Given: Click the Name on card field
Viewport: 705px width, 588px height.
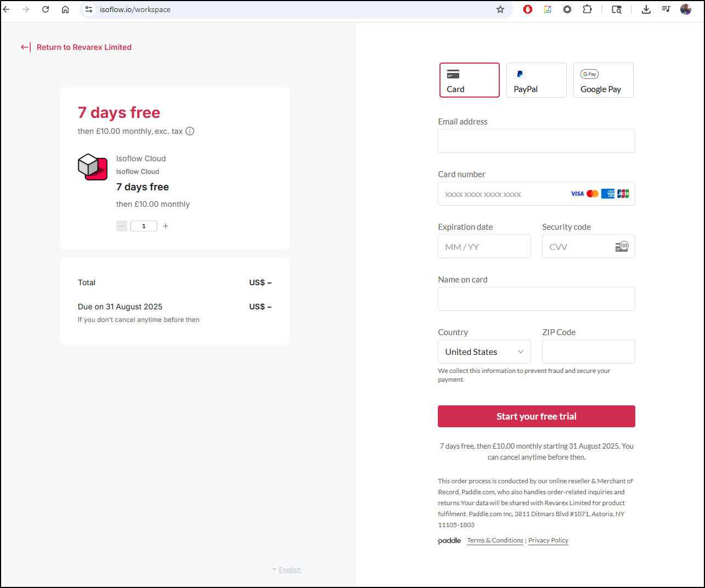Looking at the screenshot, I should point(537,299).
